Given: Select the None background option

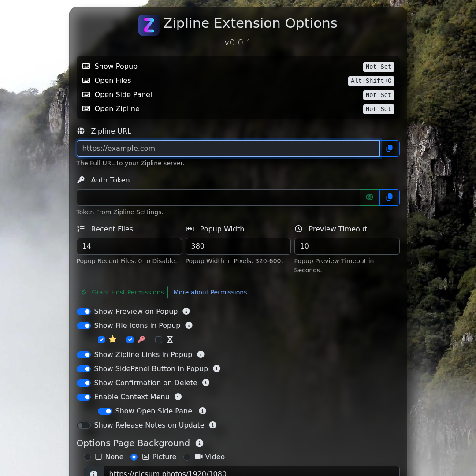Looking at the screenshot, I should [87, 457].
